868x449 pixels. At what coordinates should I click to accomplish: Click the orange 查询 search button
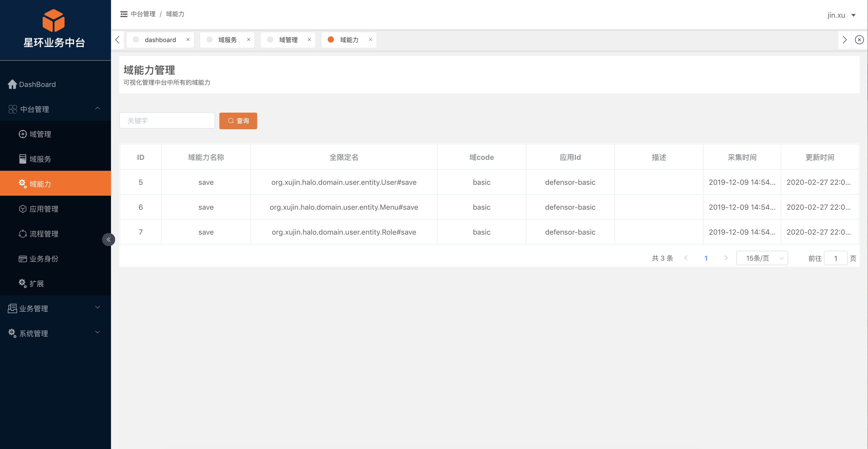[x=238, y=121]
